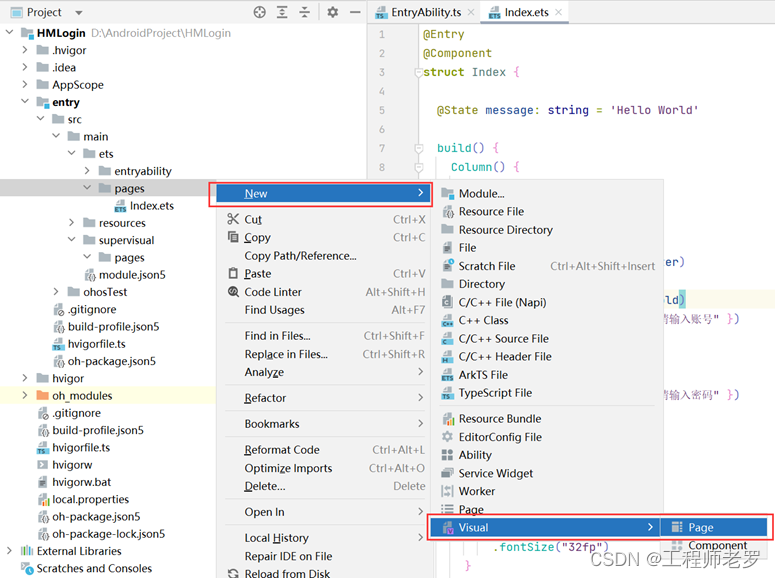Screen dimensions: 775x578
Task: Click C/C++ Header File icon
Action: click(x=447, y=356)
